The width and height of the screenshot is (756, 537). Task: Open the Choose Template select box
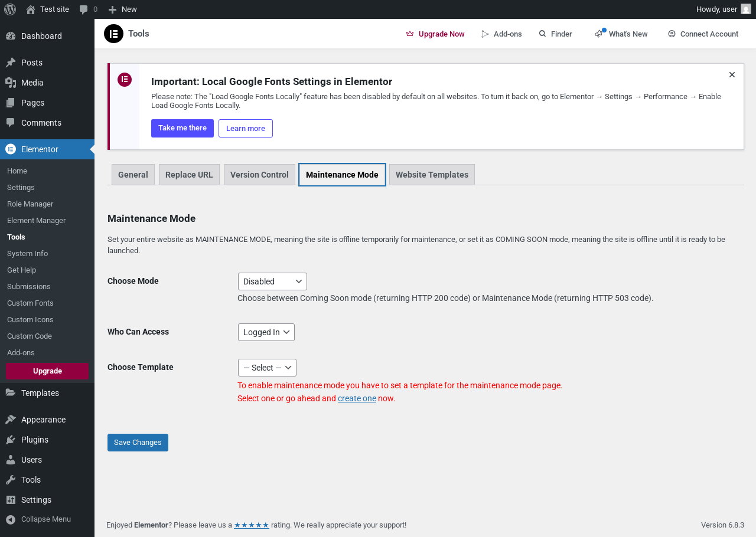(267, 368)
